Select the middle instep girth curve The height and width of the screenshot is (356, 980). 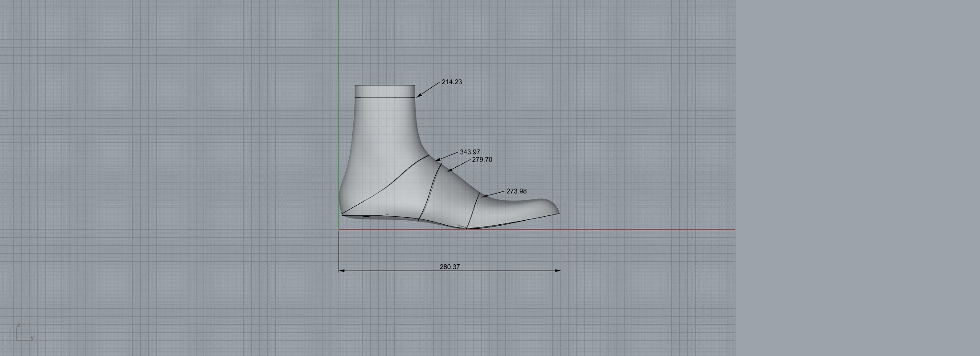pos(430,191)
